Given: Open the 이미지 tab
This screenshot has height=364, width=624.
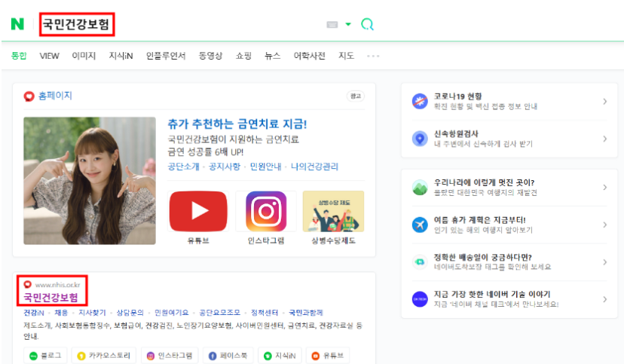Looking at the screenshot, I should point(84,56).
